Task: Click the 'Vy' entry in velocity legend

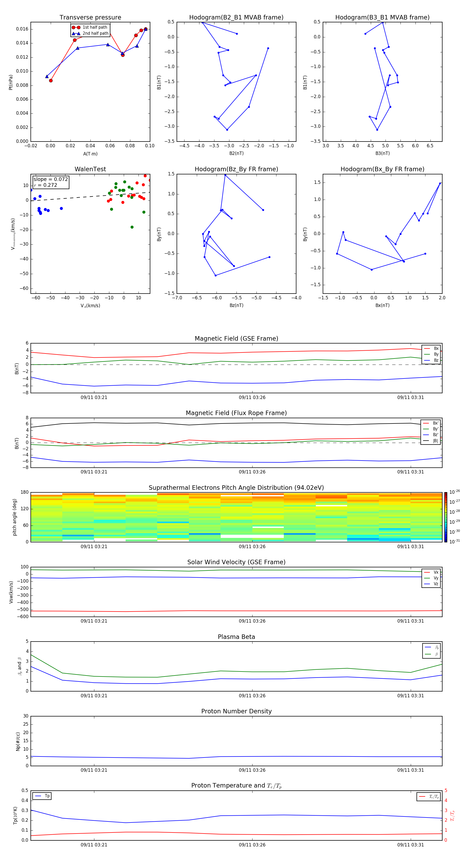Action: (431, 578)
